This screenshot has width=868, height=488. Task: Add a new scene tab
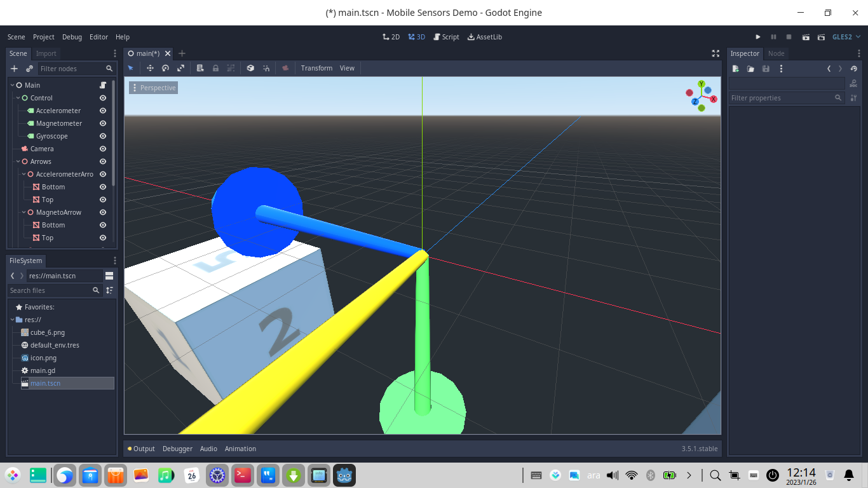[x=182, y=53]
